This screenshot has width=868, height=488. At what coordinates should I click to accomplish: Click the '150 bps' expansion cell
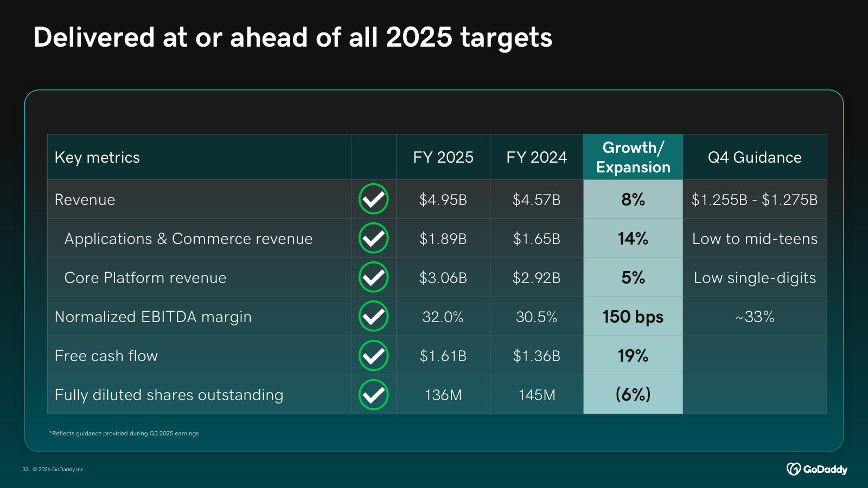[633, 317]
